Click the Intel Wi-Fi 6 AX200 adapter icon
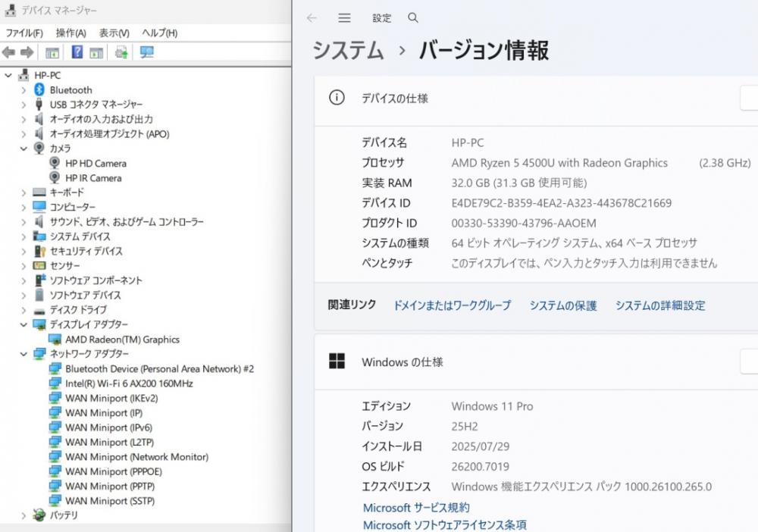This screenshot has width=758, height=532. pyautogui.click(x=55, y=383)
